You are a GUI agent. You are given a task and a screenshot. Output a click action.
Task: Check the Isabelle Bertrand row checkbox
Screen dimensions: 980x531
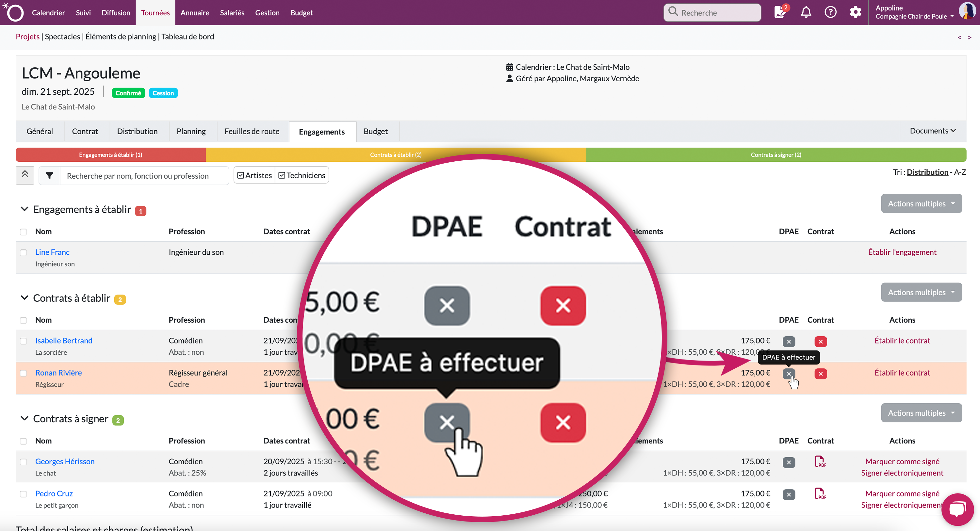(x=24, y=341)
